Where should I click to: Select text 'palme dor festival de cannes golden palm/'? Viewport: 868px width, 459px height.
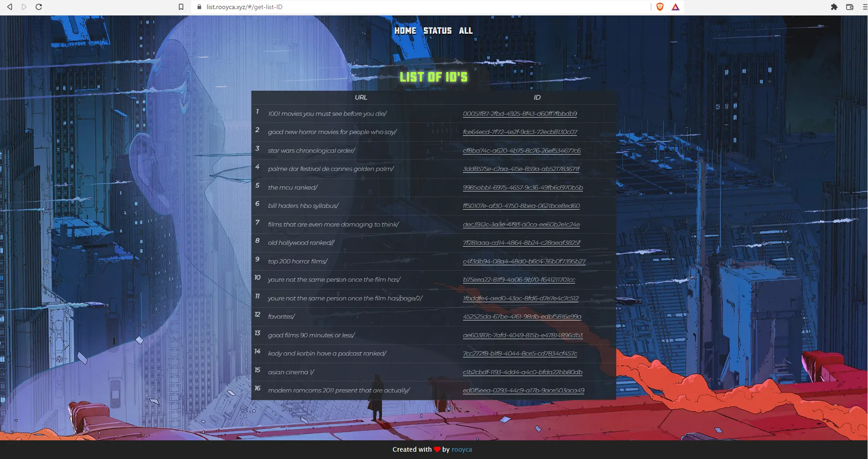pos(331,169)
